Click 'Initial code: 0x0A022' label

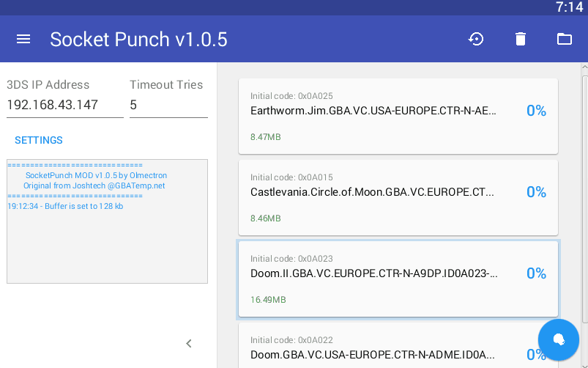click(x=291, y=341)
